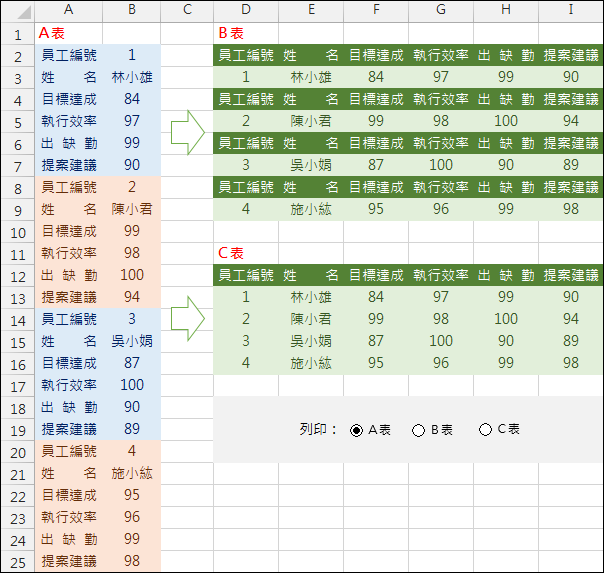Screen dimensions: 604x573
Task: Click 員工編號 header in B表 row 8
Action: (246, 187)
